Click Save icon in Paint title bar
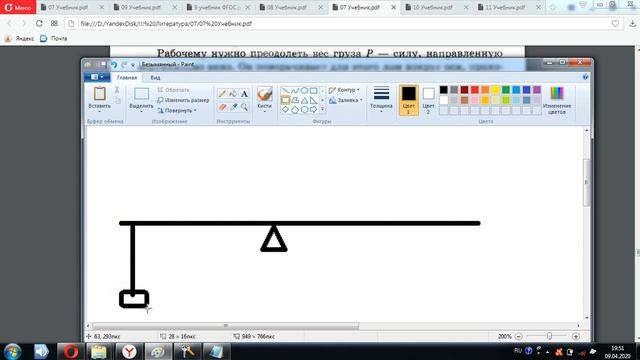Image resolution: width=640 pixels, height=360 pixels. pyautogui.click(x=103, y=64)
